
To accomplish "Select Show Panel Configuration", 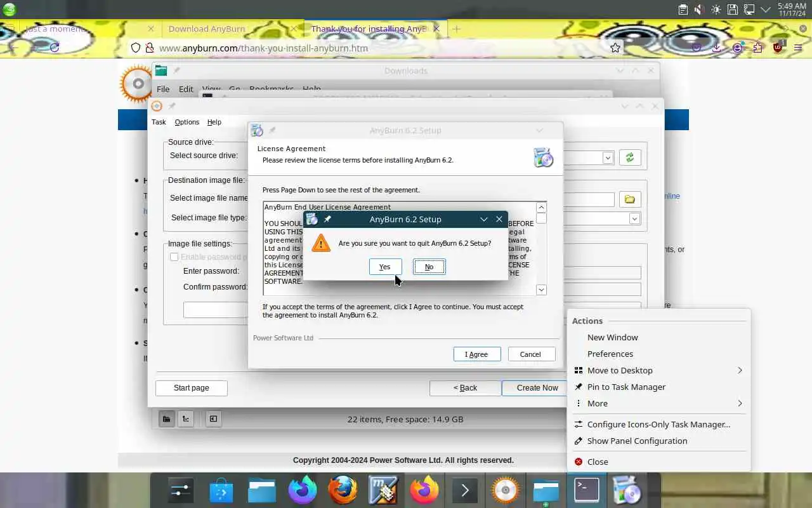I will coord(658,441).
